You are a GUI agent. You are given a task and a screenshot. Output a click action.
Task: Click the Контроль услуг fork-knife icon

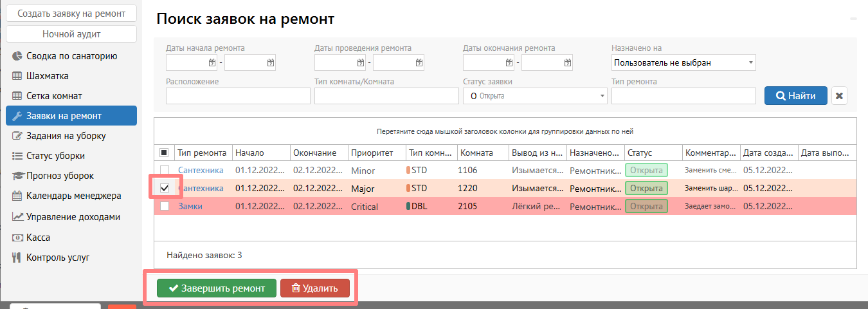pyautogui.click(x=17, y=257)
